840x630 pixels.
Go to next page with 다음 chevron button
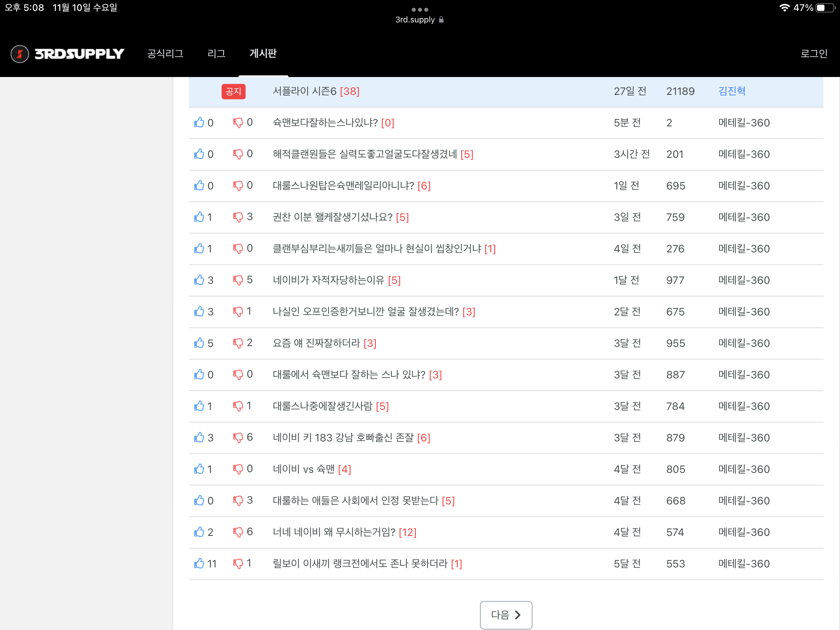tap(506, 615)
